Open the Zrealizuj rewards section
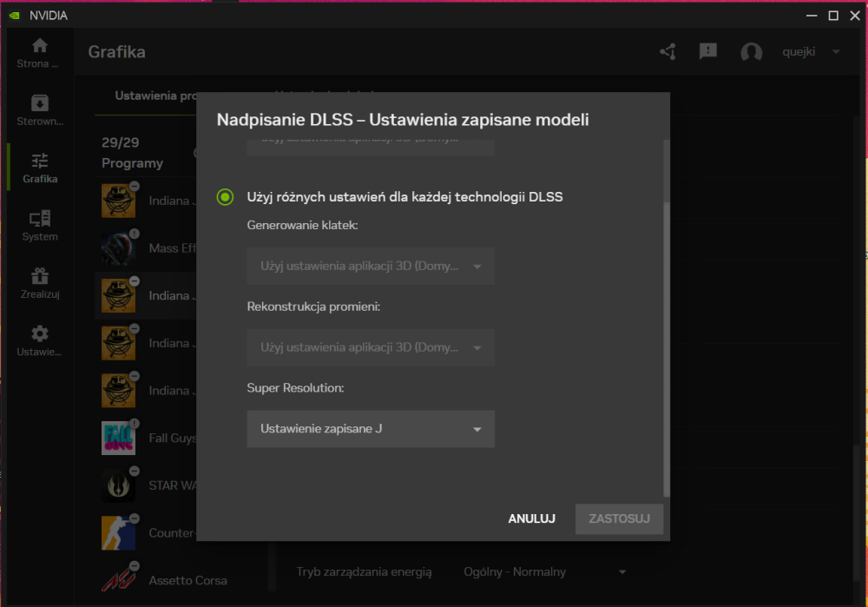The width and height of the screenshot is (868, 607). (x=38, y=285)
